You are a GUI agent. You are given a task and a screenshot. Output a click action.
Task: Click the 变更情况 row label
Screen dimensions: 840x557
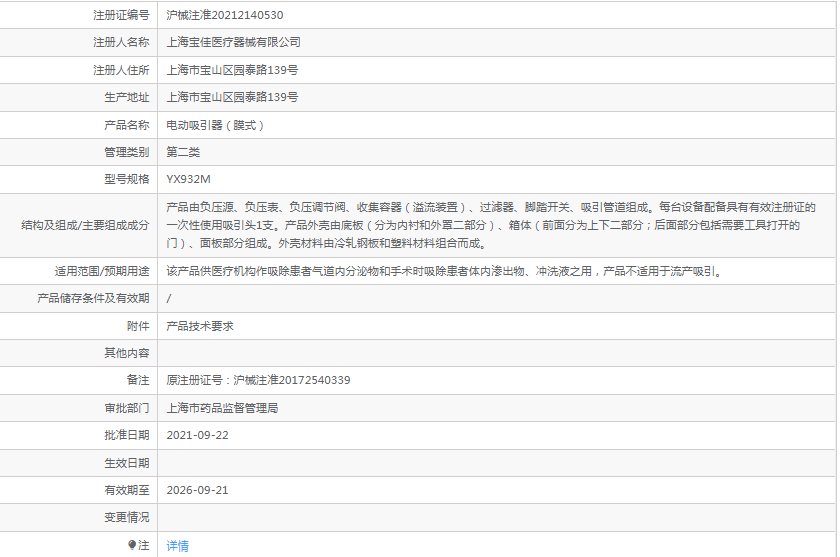[127, 517]
